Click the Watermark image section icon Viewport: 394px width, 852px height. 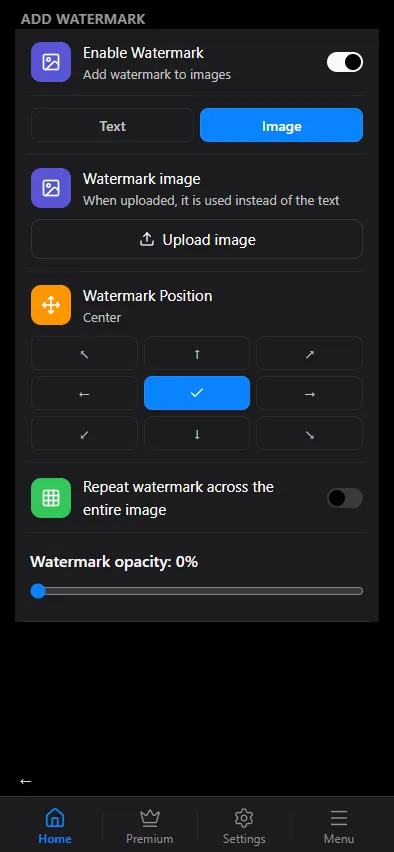pos(51,188)
